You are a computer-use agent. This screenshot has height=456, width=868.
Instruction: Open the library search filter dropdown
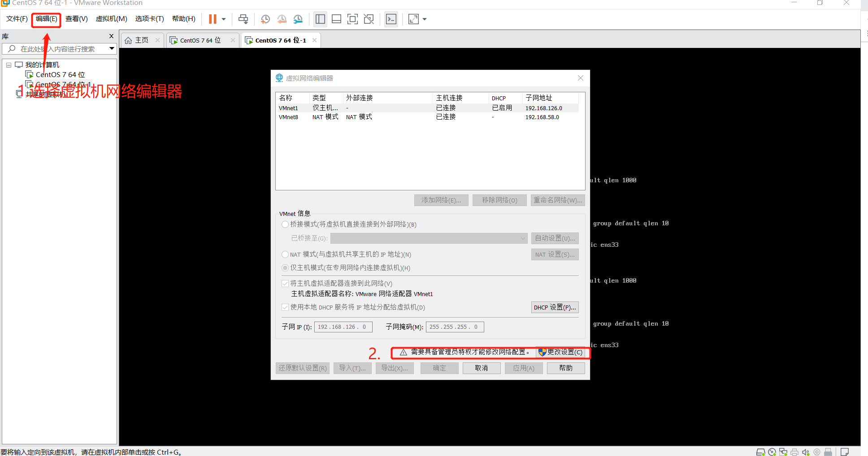pos(112,49)
